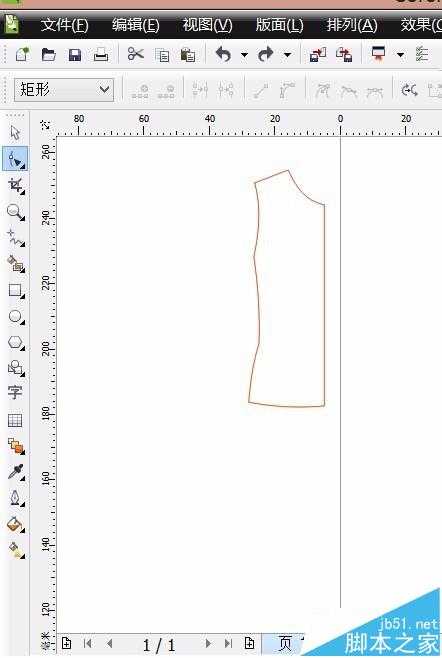
Task: Click the Save floppy disk icon
Action: (75, 55)
